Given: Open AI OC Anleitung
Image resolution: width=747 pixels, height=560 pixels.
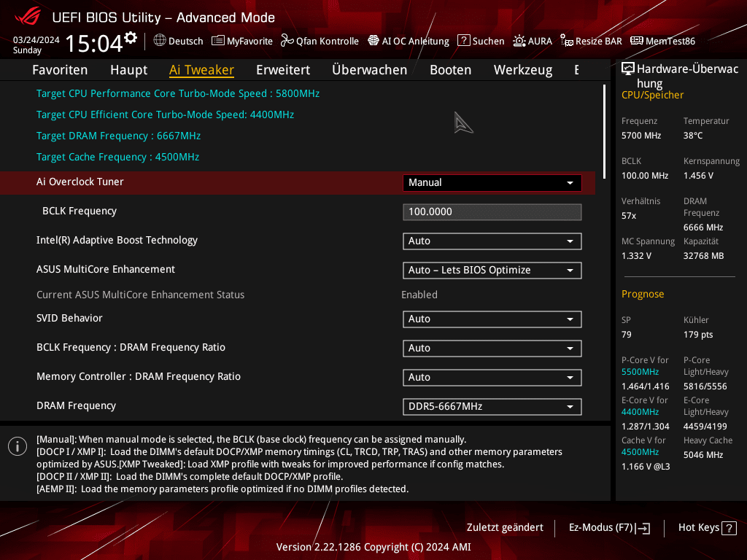Looking at the screenshot, I should click(409, 41).
